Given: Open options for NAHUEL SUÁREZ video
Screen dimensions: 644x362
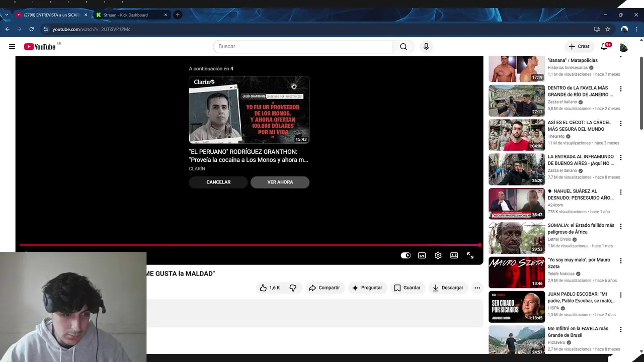Looking at the screenshot, I should tap(620, 192).
